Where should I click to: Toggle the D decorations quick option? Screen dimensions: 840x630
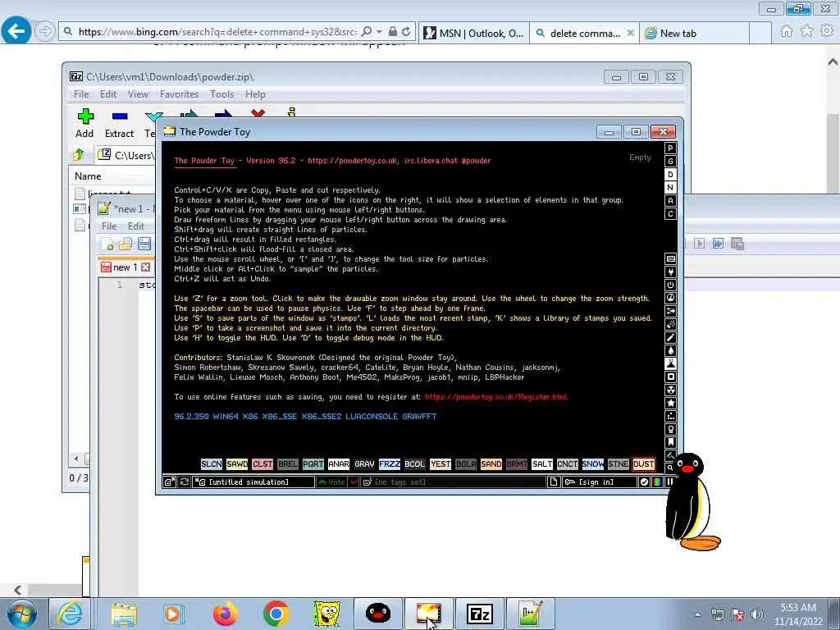point(670,175)
